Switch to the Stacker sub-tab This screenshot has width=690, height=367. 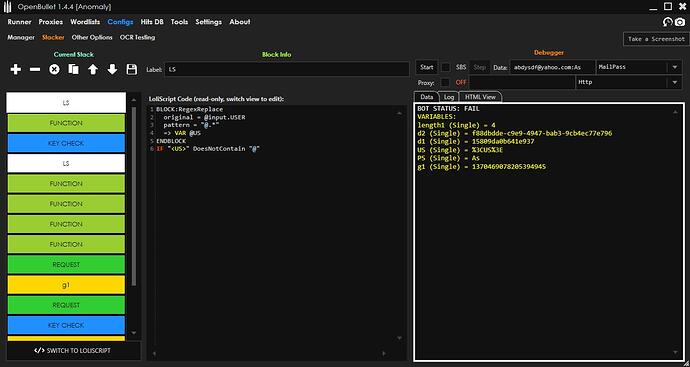53,37
